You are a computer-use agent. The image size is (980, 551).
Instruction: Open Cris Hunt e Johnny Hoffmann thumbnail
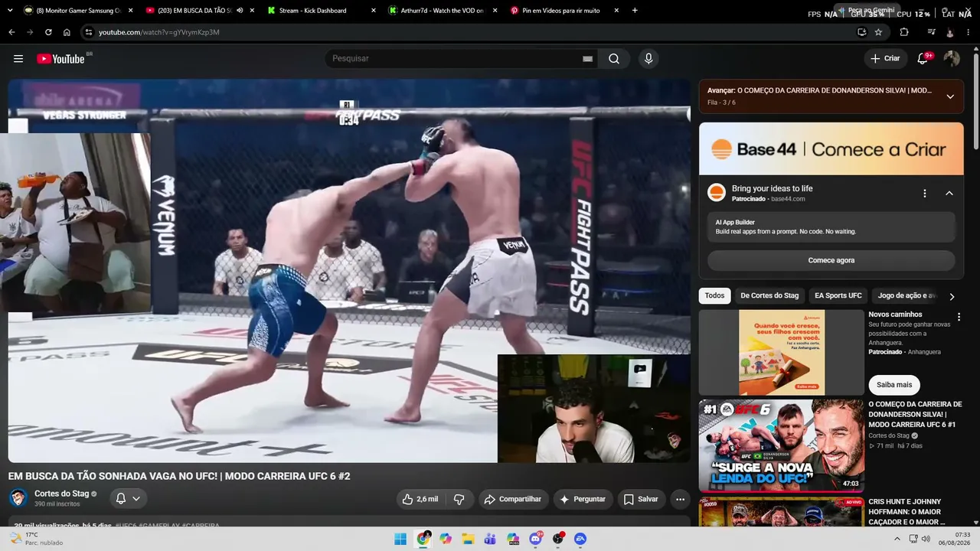tap(782, 513)
